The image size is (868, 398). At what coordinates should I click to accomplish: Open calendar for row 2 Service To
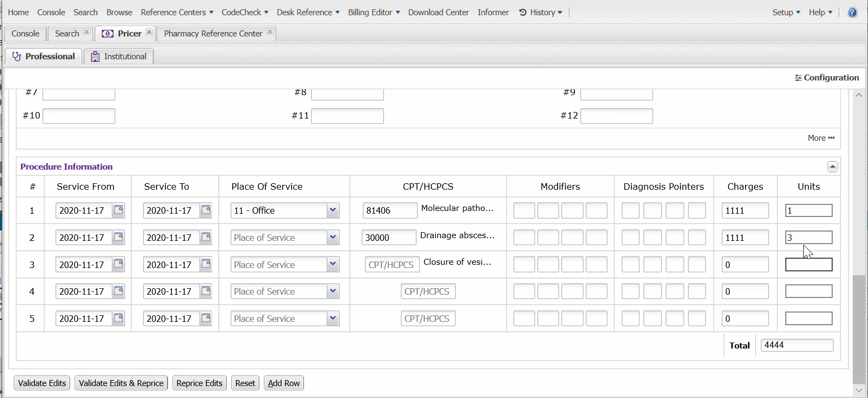[x=206, y=238]
